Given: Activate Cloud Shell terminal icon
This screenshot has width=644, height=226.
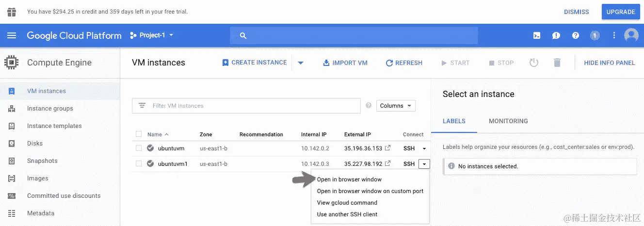Looking at the screenshot, I should coord(537,35).
